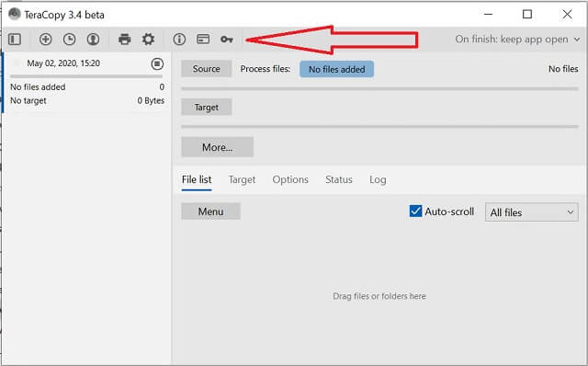This screenshot has height=366, width=588.
Task: Click '0 Bytes' size text in sidebar
Action: tap(151, 100)
